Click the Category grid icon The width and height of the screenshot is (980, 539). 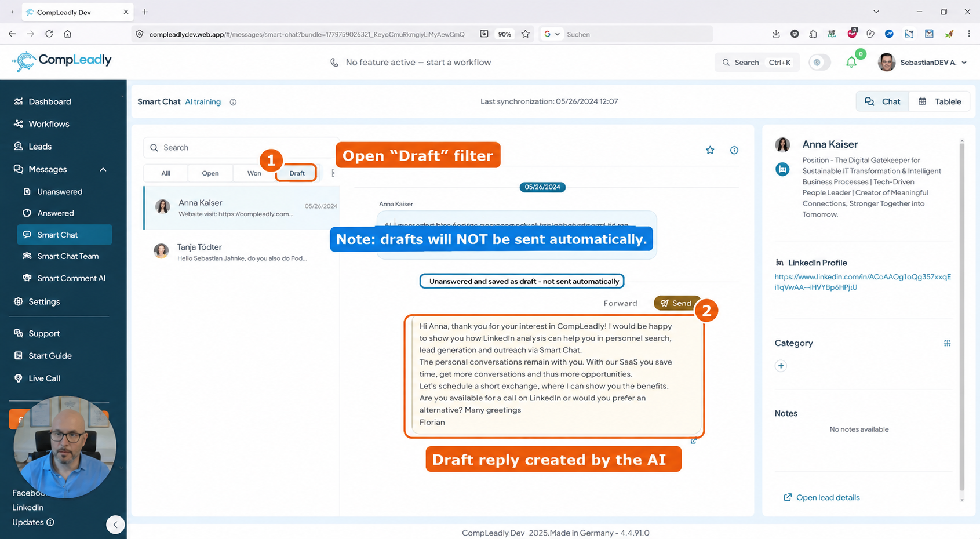coord(947,343)
